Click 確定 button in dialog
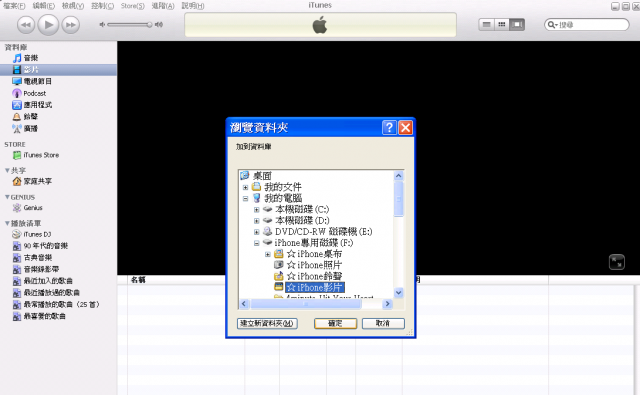 click(335, 324)
